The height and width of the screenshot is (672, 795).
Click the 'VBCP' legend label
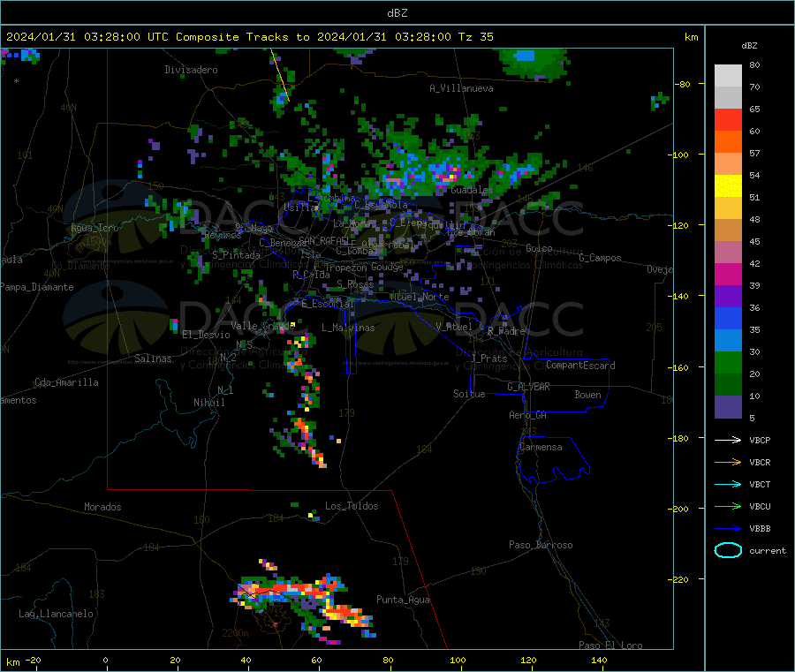[x=760, y=440]
